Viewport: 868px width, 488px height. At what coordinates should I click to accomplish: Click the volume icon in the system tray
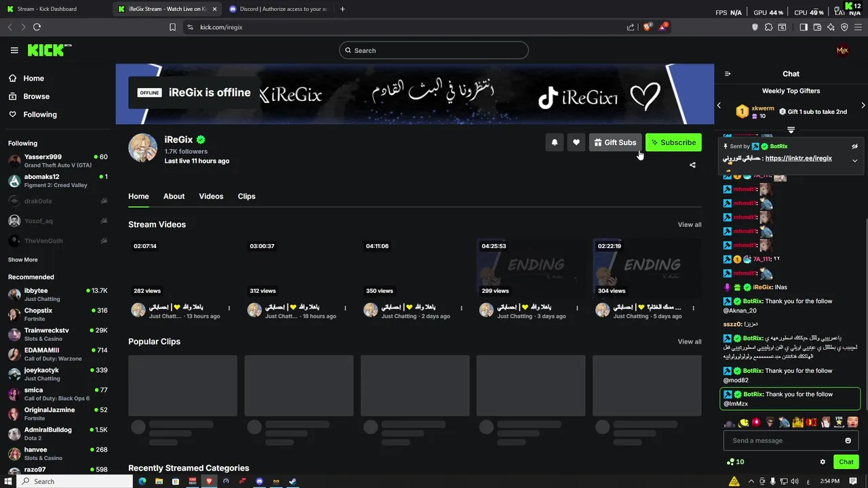pyautogui.click(x=795, y=481)
